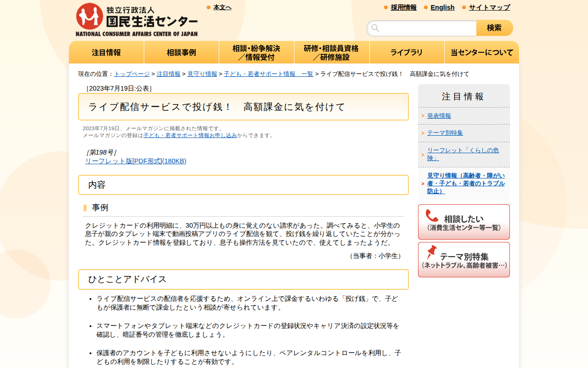Visit the サイトマップ page
The image size is (588, 368).
[x=489, y=7]
